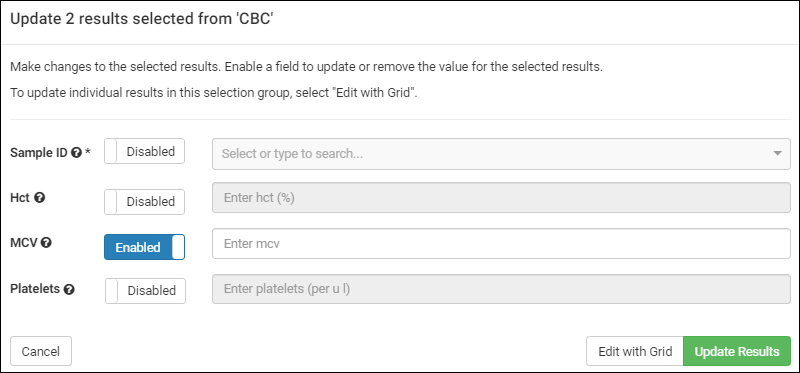Click the Sample ID field label

(39, 153)
